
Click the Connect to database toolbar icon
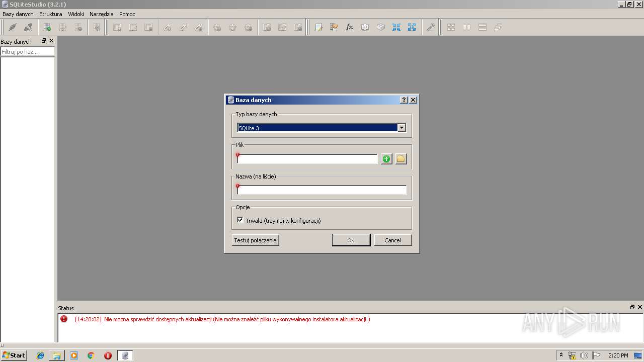click(13, 28)
